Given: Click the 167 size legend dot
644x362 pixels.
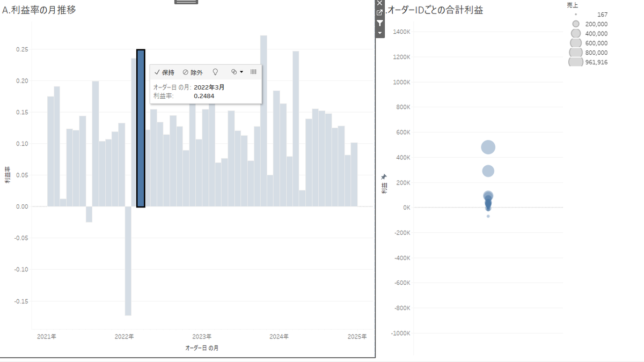Looking at the screenshot, I should pyautogui.click(x=576, y=14).
